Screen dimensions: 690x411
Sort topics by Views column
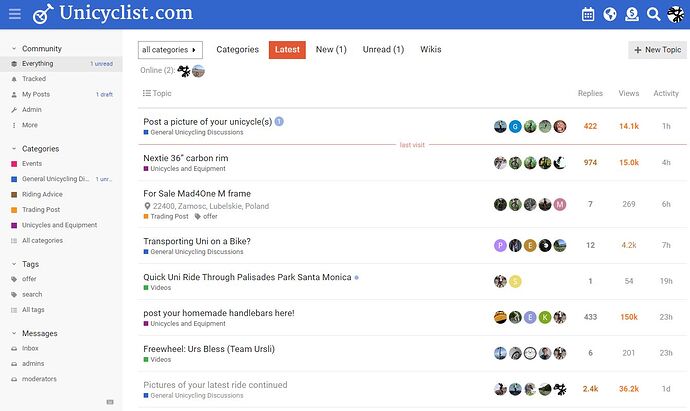[x=628, y=93]
